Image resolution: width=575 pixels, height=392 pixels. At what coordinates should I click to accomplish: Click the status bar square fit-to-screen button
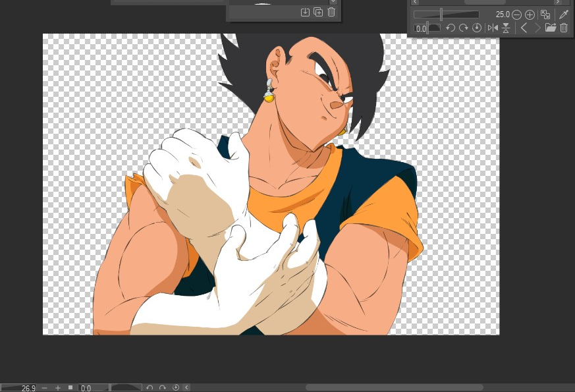(70, 387)
